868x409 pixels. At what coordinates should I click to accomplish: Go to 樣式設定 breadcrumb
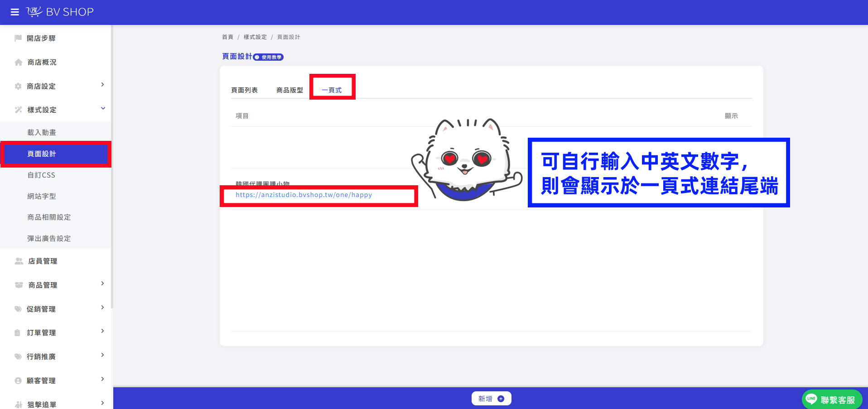coord(255,37)
